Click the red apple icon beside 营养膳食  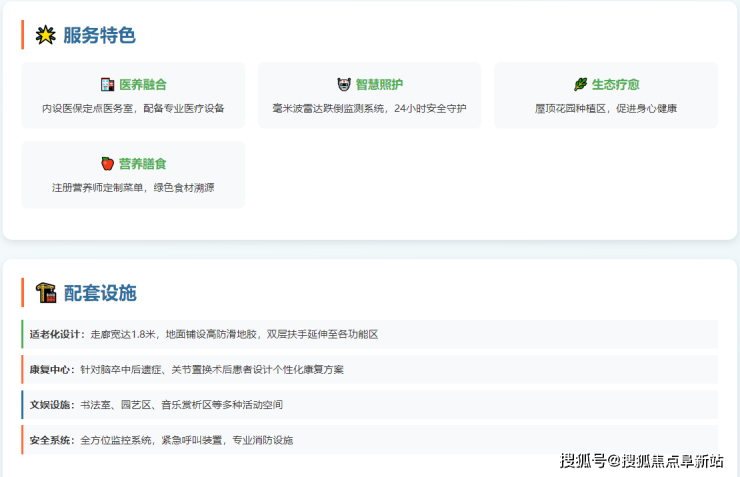(107, 164)
